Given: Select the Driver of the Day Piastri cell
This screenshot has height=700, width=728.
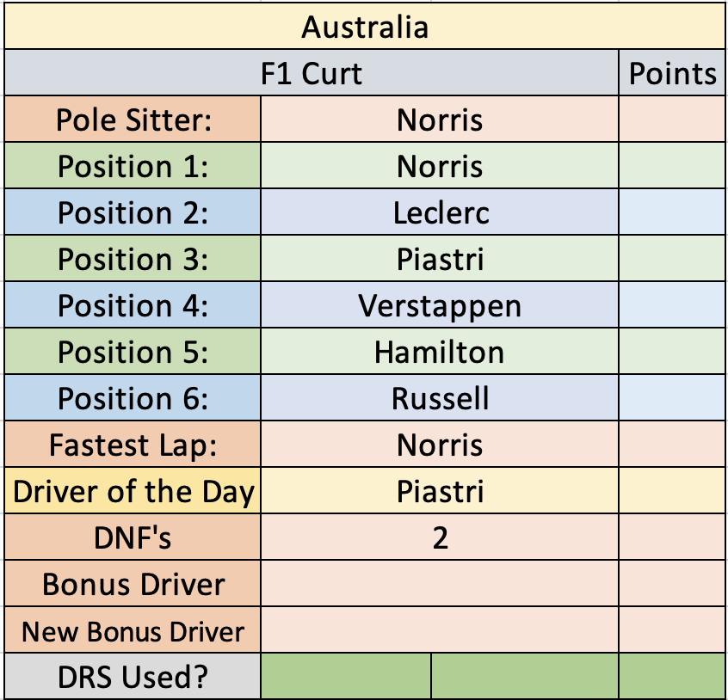Looking at the screenshot, I should (x=440, y=490).
